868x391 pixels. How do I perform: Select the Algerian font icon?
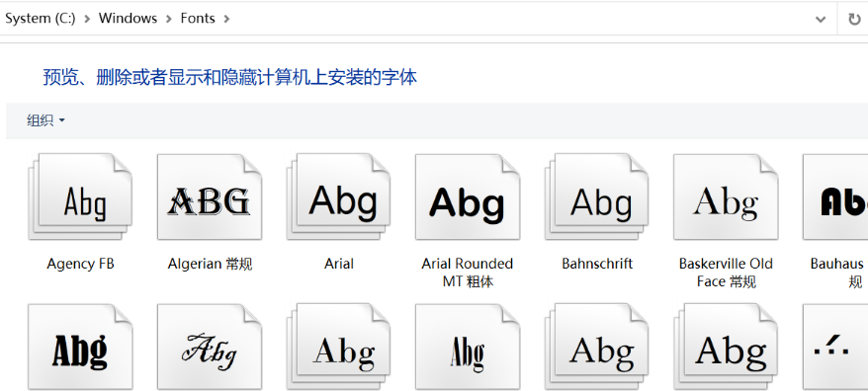pyautogui.click(x=210, y=196)
